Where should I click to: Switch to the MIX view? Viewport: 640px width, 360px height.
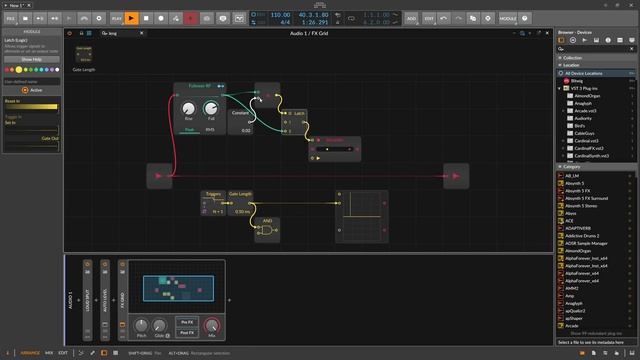49,353
